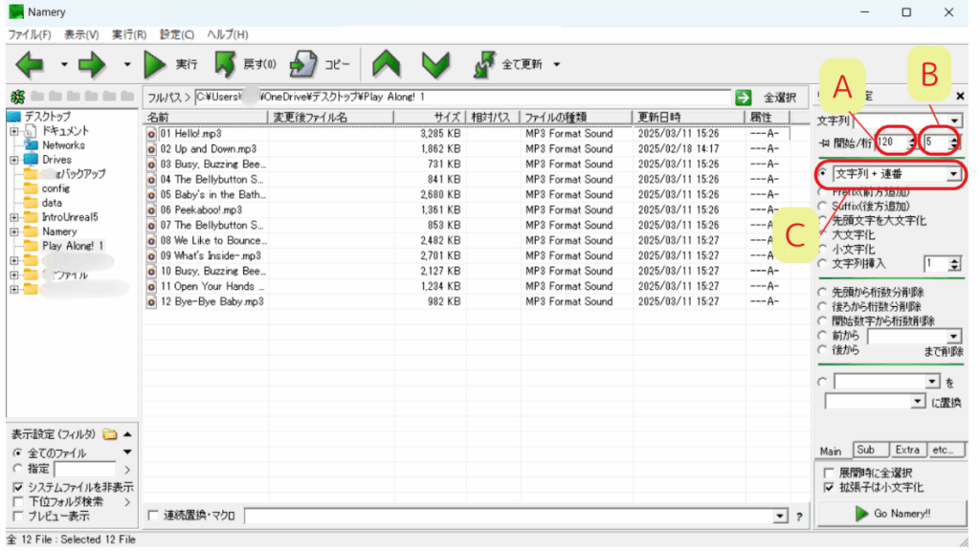
Task: Click the green back arrow icon
Action: pyautogui.click(x=30, y=65)
